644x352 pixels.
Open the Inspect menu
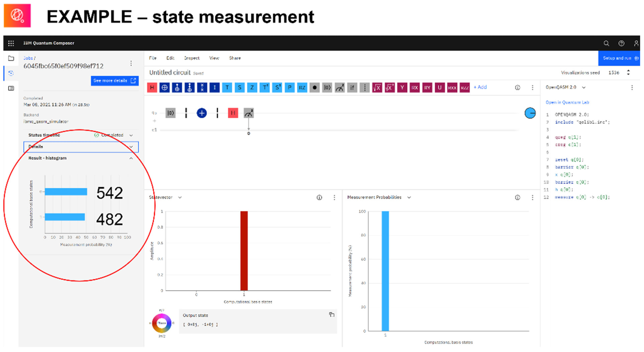pyautogui.click(x=191, y=58)
